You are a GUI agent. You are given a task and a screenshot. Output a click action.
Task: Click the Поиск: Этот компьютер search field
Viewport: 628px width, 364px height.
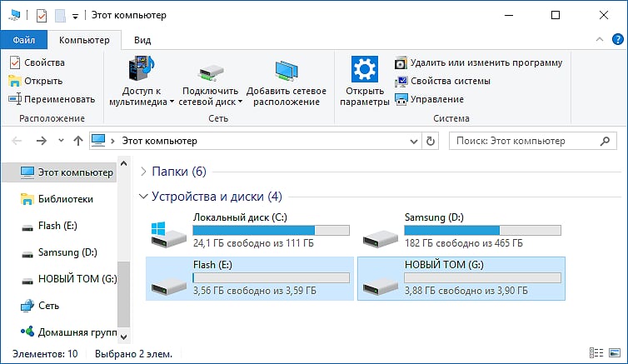533,141
